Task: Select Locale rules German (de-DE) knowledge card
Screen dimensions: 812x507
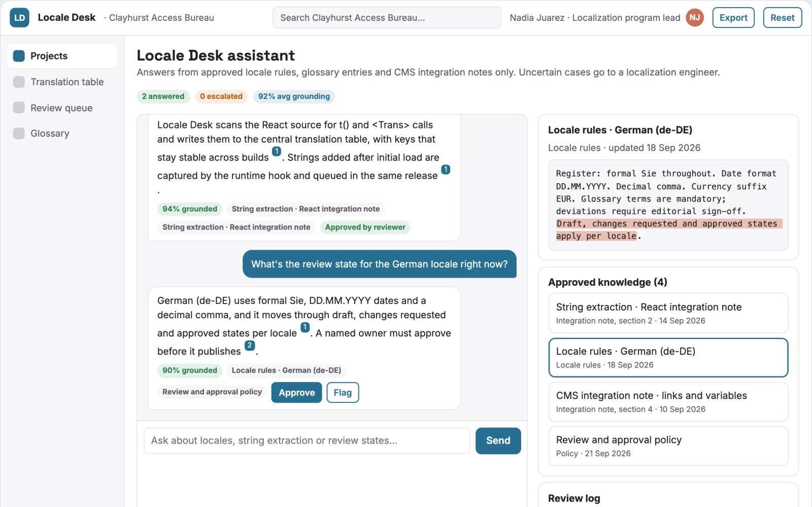Action: tap(668, 357)
